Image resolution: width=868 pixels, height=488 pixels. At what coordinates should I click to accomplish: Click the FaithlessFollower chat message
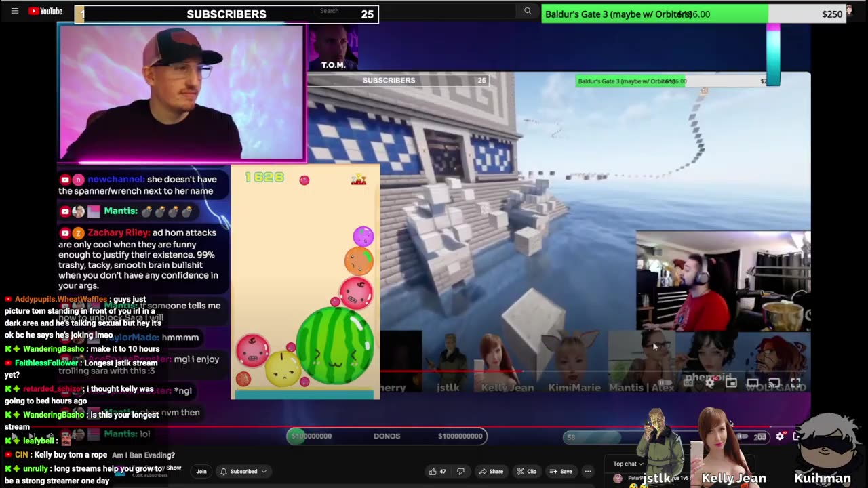pos(81,369)
